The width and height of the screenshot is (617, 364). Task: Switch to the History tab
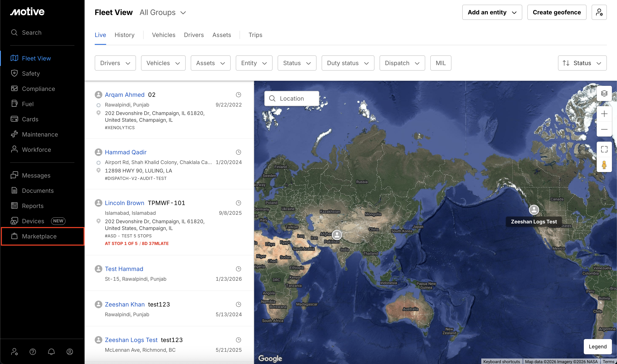pyautogui.click(x=124, y=35)
